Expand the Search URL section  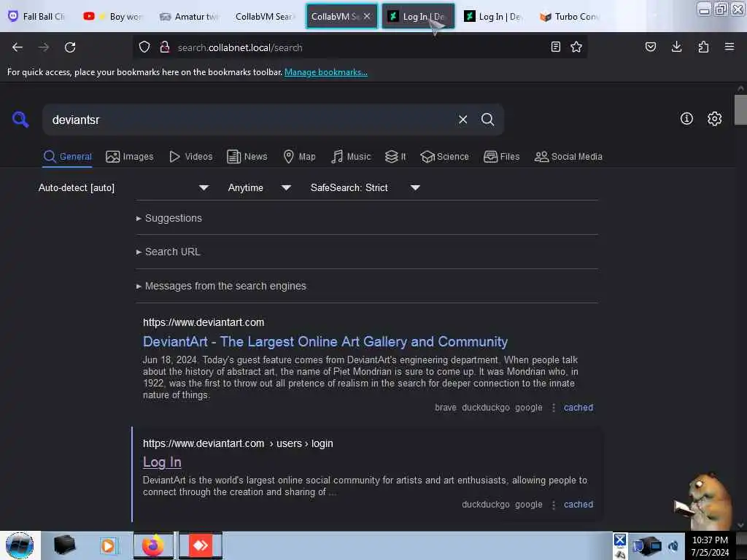tap(169, 252)
